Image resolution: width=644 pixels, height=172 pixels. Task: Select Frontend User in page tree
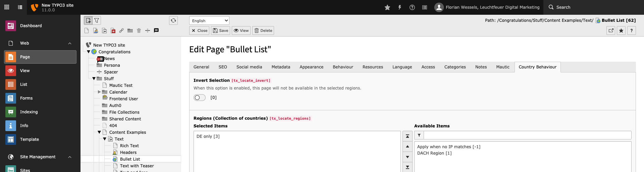[x=123, y=99]
